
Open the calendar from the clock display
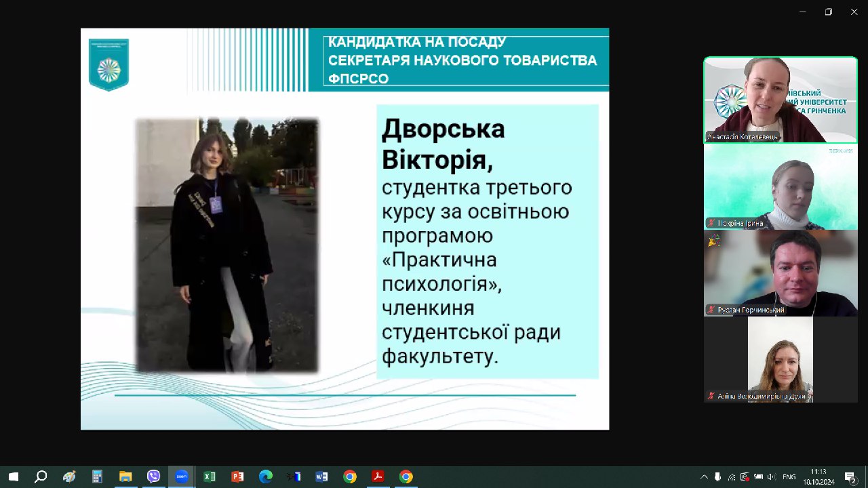pos(818,478)
